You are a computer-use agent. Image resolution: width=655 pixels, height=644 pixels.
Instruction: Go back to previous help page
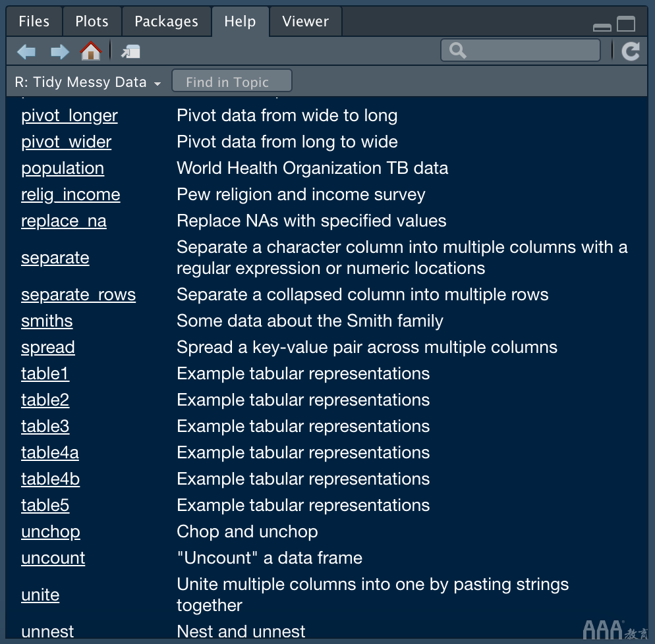click(26, 51)
